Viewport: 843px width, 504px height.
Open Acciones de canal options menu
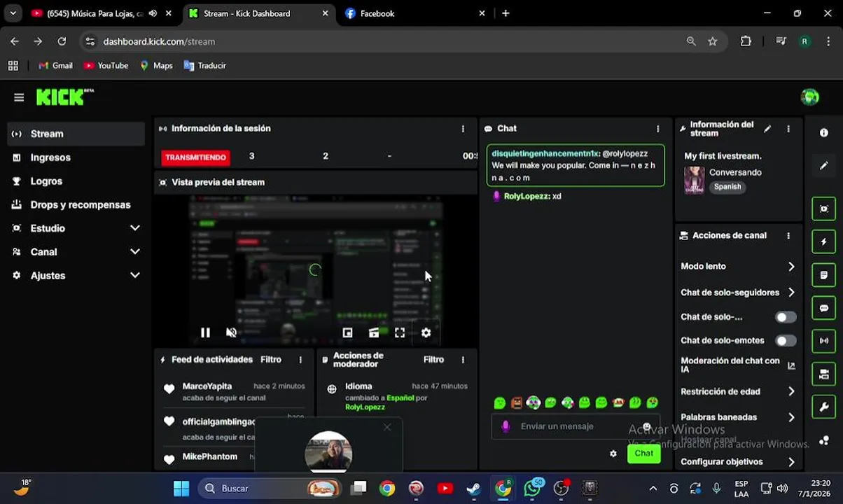[x=788, y=236]
